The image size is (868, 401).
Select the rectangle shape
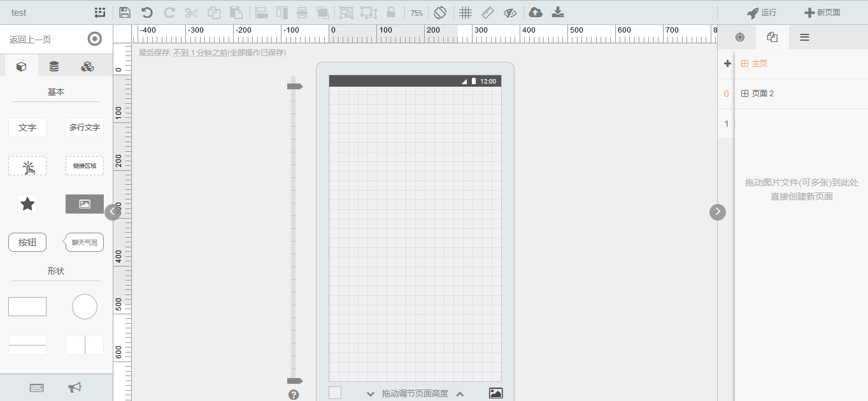point(27,307)
